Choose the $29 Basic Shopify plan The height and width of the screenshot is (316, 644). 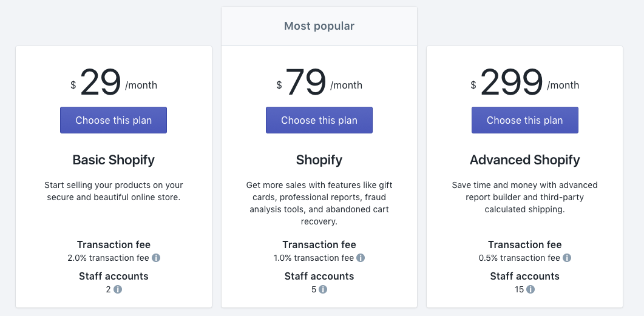(x=114, y=120)
